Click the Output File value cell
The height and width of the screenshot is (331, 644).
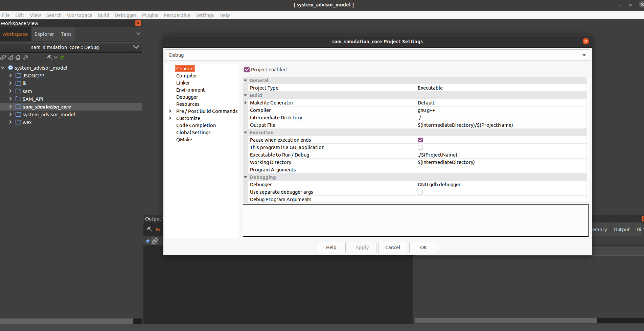point(501,125)
